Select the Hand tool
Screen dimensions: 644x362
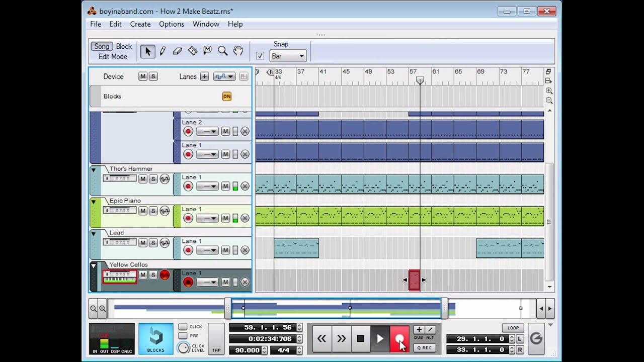pyautogui.click(x=238, y=51)
